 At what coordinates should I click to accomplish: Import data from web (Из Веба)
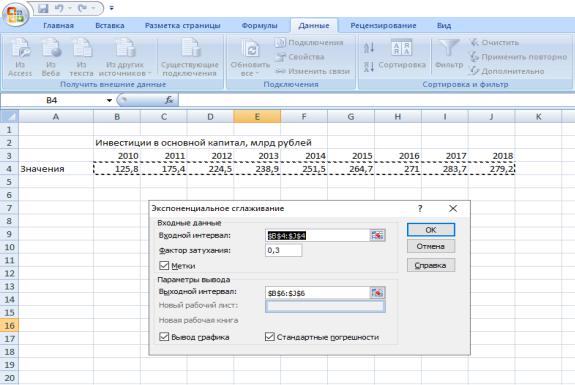[51, 58]
